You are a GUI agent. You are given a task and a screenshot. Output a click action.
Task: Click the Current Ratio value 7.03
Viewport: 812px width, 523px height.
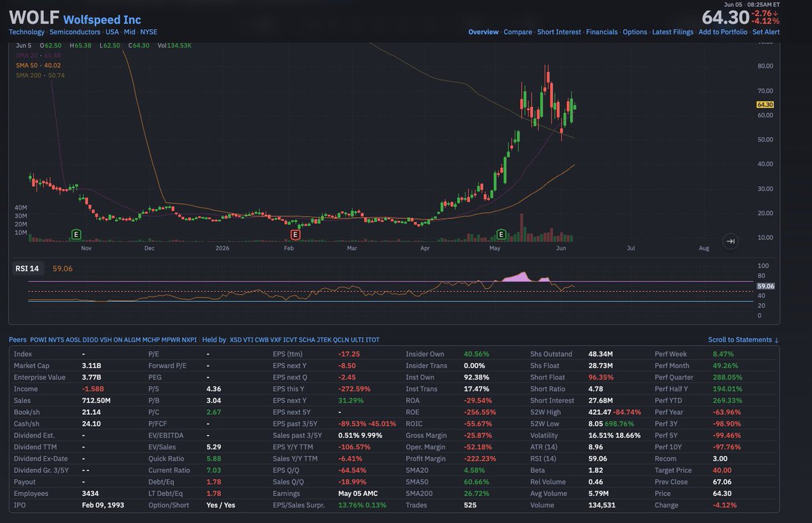[213, 470]
